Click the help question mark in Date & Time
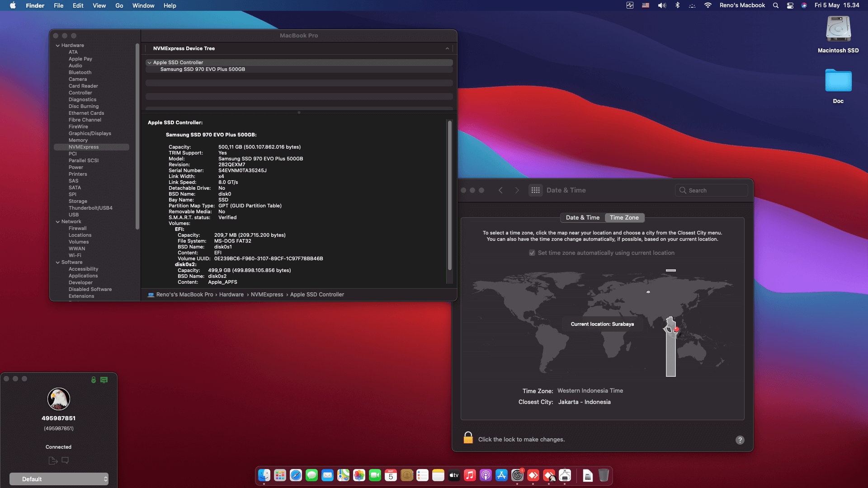 click(740, 440)
